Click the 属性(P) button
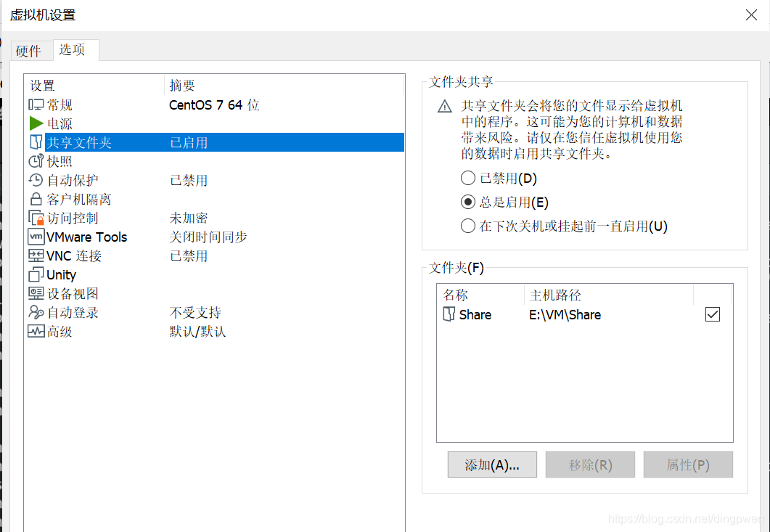770x532 pixels. 688,465
